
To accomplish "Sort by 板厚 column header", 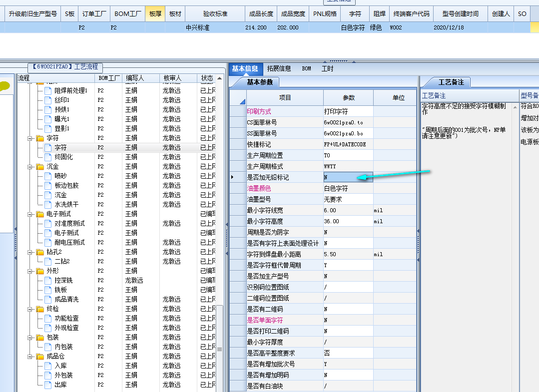I will [x=155, y=14].
